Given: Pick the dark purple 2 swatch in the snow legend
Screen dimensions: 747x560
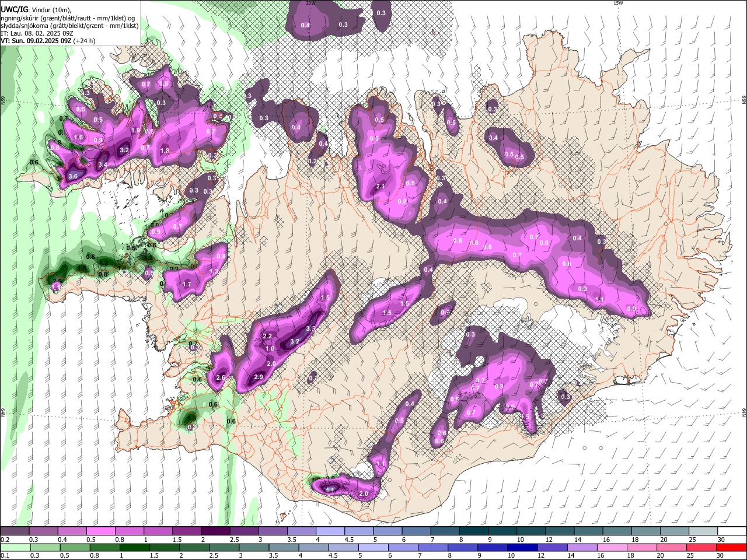Looking at the screenshot, I should pos(215,531).
